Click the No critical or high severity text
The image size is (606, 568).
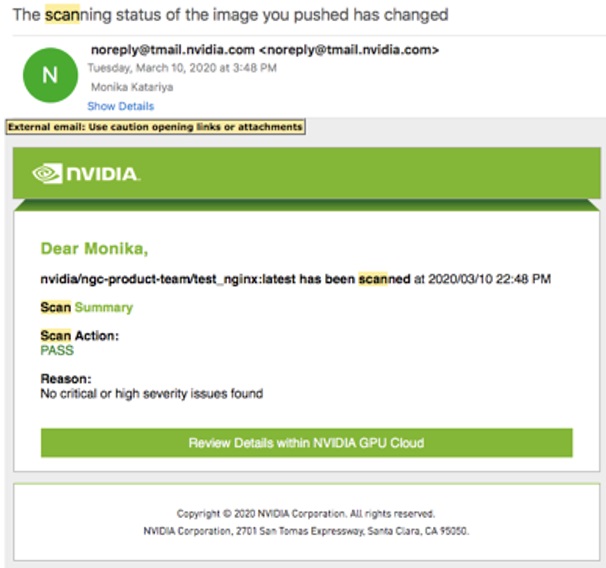point(151,394)
